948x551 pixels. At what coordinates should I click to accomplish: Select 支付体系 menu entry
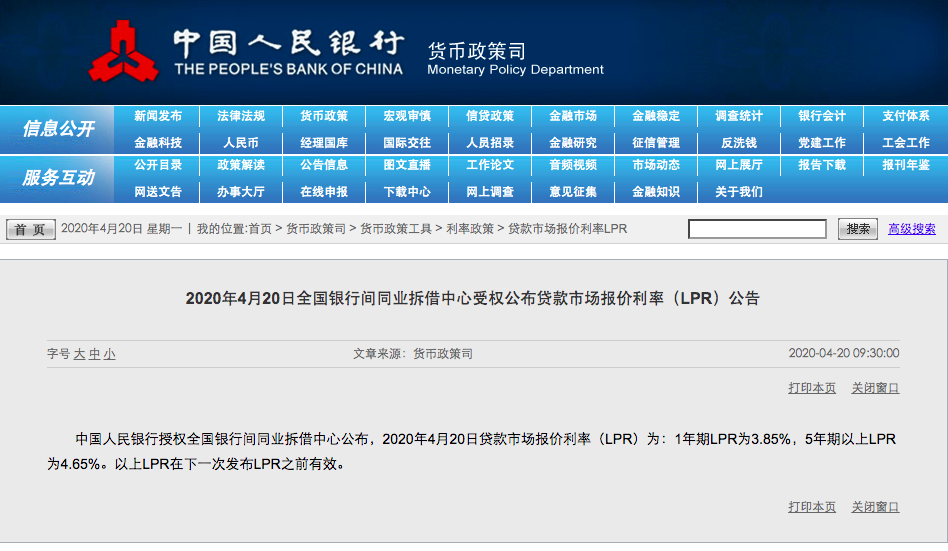905,116
